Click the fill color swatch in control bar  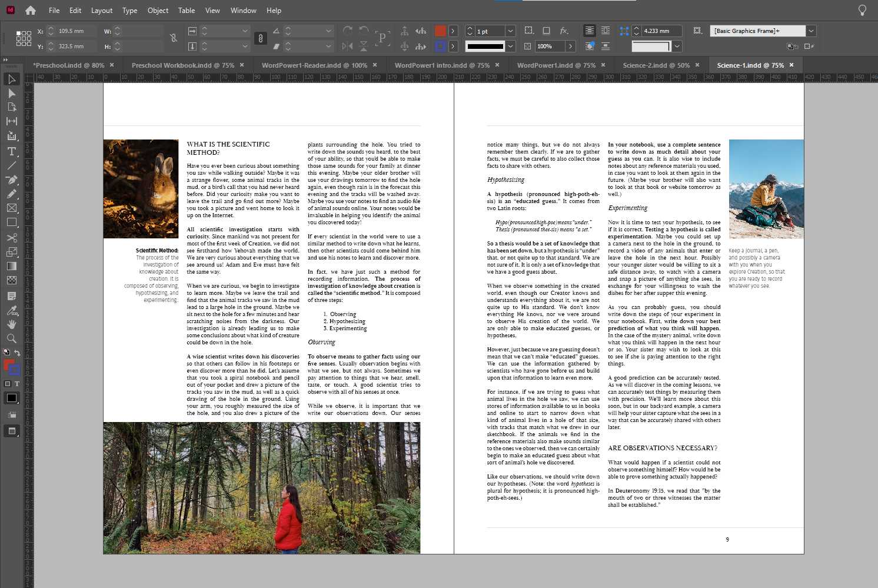coord(440,31)
